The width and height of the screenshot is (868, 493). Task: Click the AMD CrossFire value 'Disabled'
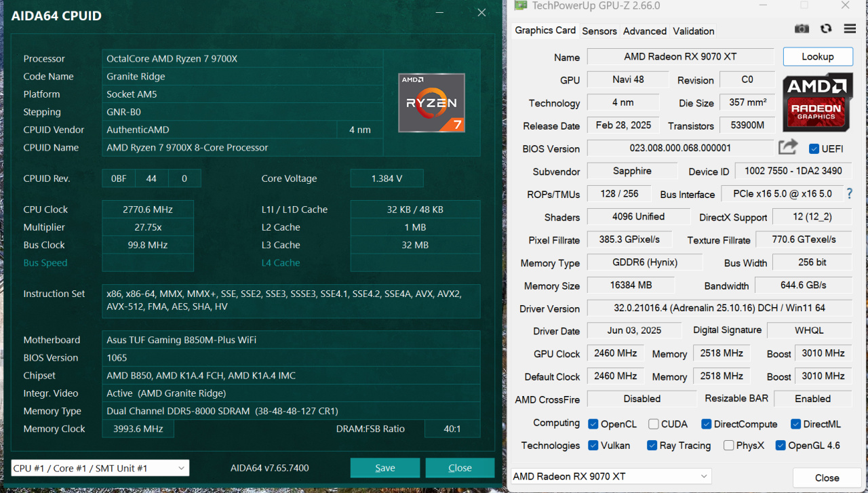[642, 399]
